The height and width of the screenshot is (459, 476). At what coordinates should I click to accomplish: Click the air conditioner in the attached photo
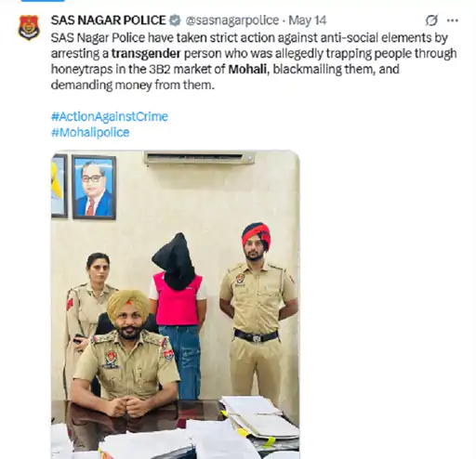coord(199,158)
